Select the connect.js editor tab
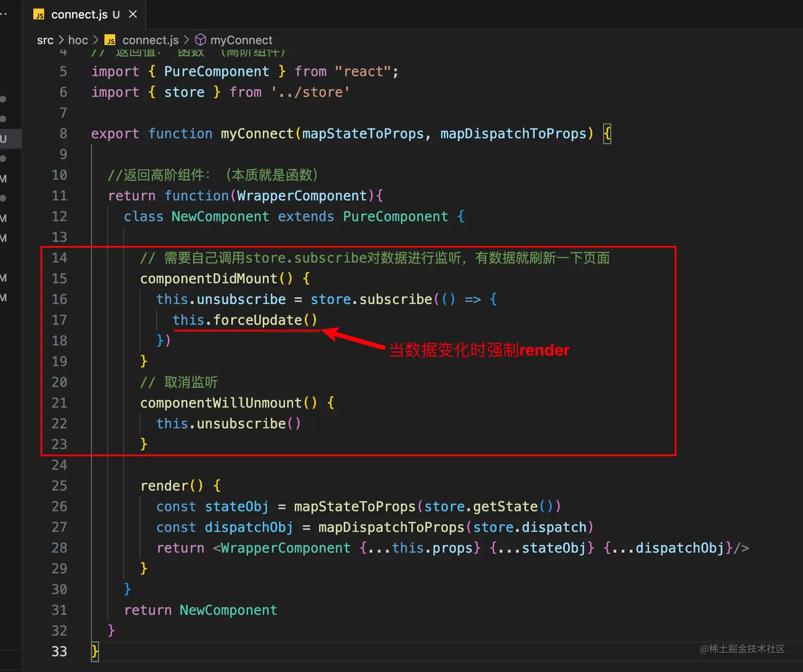Viewport: 803px width, 672px height. click(x=85, y=14)
